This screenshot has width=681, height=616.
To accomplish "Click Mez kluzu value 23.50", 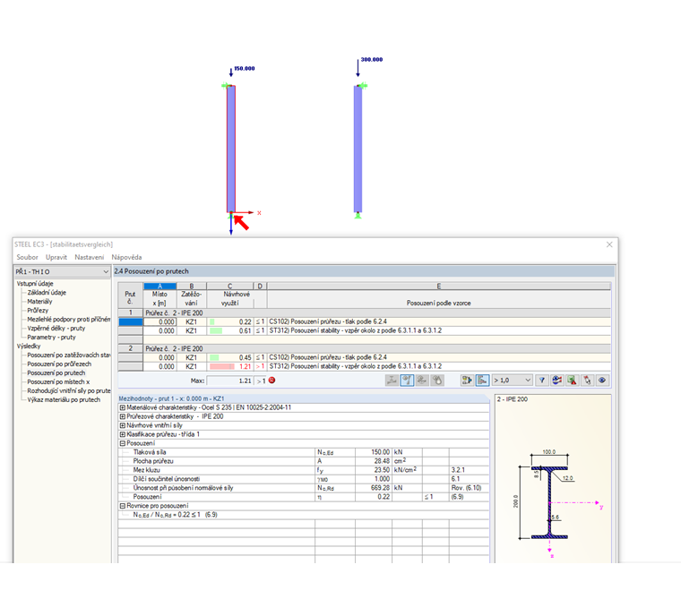I will pos(374,470).
